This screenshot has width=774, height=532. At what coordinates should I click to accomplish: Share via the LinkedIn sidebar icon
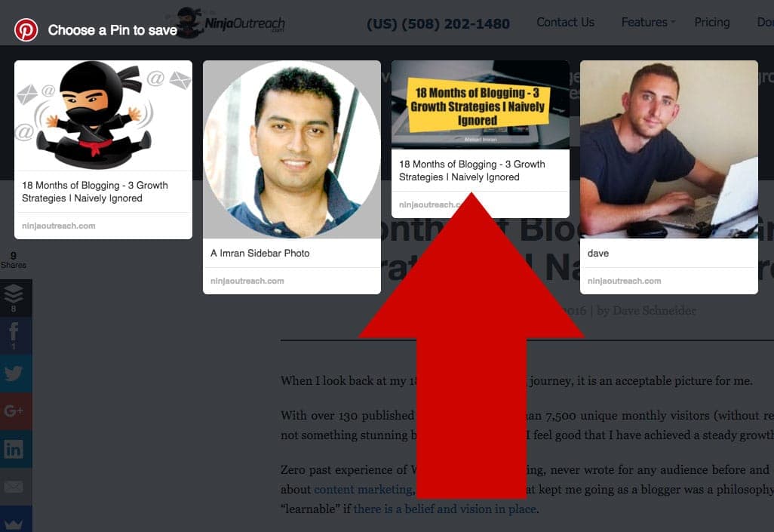14,448
